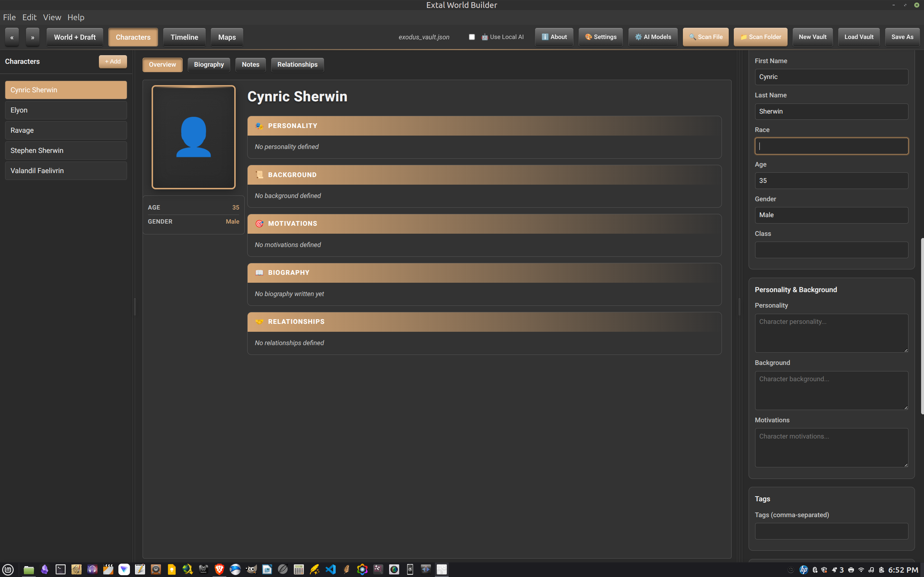This screenshot has width=924, height=577.
Task: Click the Class input field
Action: point(831,250)
